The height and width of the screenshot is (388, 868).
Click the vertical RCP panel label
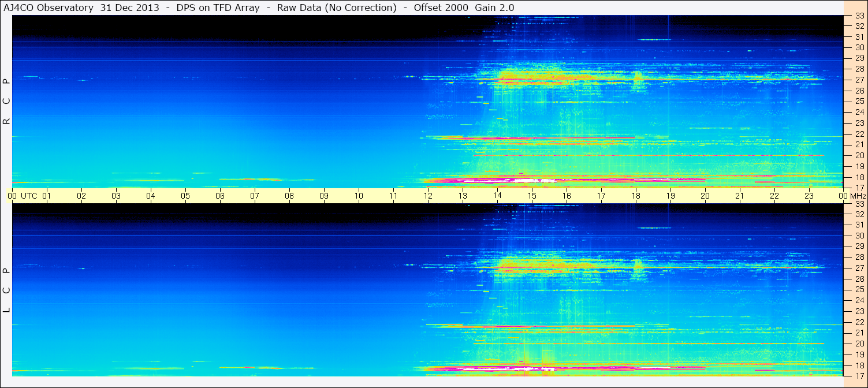(x=6, y=101)
